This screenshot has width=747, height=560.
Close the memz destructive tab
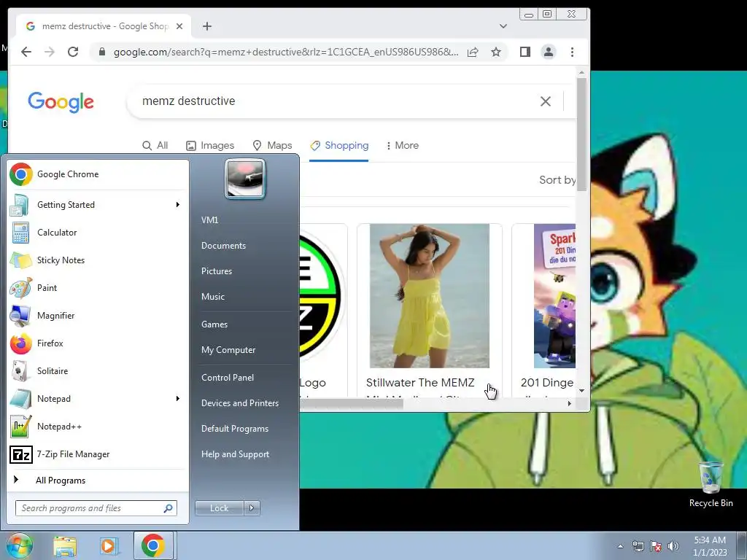(179, 26)
